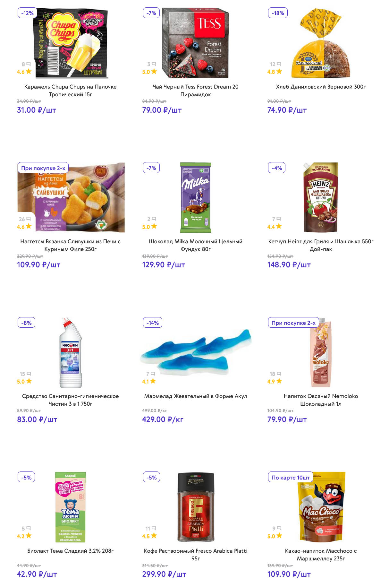Click the Heinz ketchup reviews comment icon
The image size is (389, 588).
tap(279, 219)
